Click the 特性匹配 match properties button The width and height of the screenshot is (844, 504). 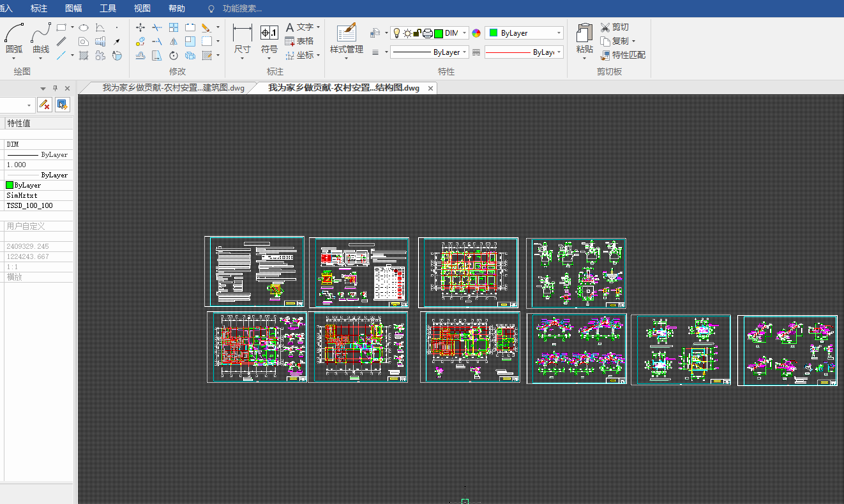(x=623, y=55)
